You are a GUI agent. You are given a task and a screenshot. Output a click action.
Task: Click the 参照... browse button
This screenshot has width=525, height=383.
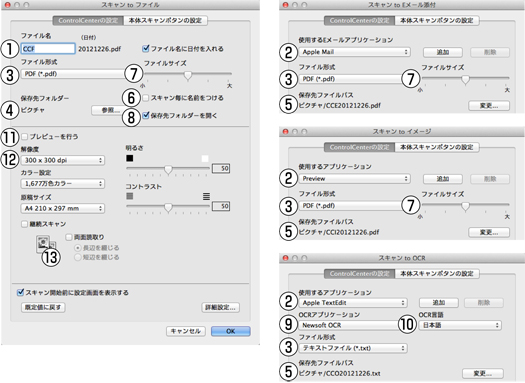[x=106, y=110]
